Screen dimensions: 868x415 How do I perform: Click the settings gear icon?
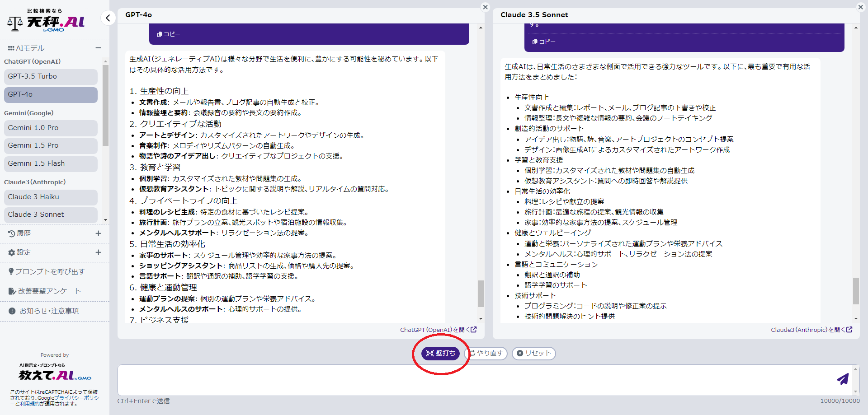[x=12, y=253]
